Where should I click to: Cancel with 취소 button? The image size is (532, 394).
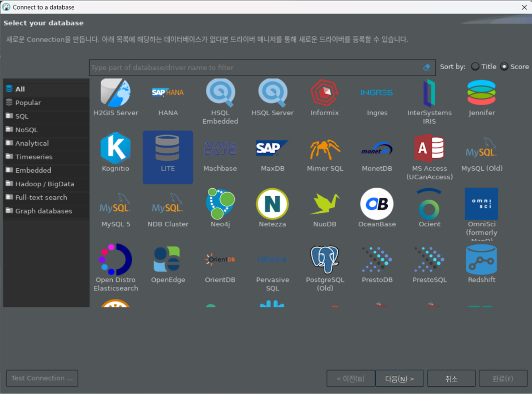451,378
